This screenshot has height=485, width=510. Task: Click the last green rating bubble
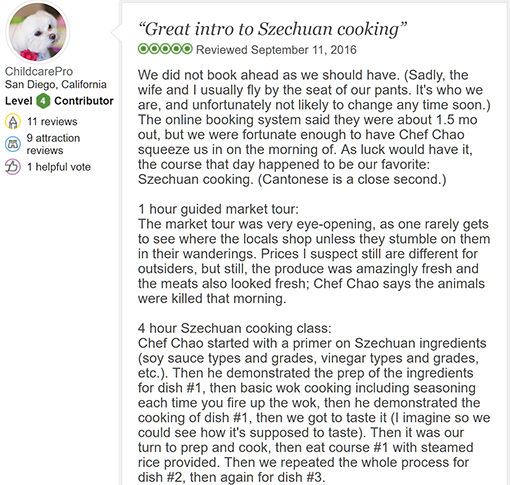click(x=187, y=49)
